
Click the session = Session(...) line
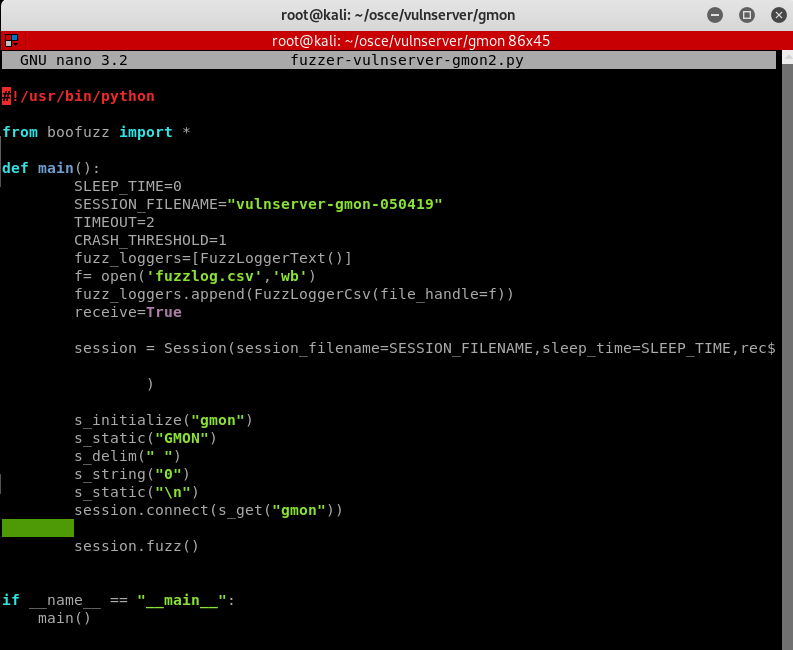click(425, 348)
